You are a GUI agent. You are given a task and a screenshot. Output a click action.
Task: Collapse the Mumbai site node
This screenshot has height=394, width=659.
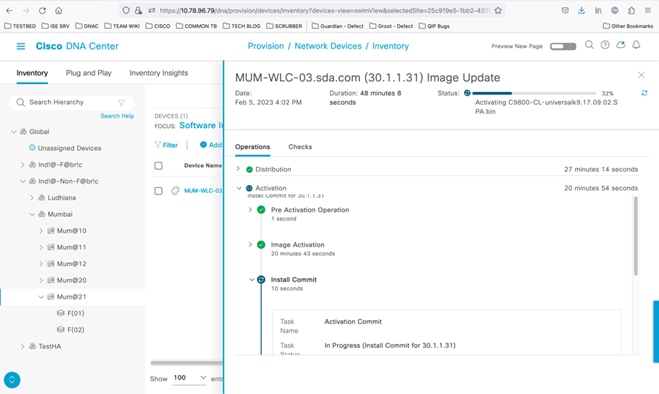point(32,214)
